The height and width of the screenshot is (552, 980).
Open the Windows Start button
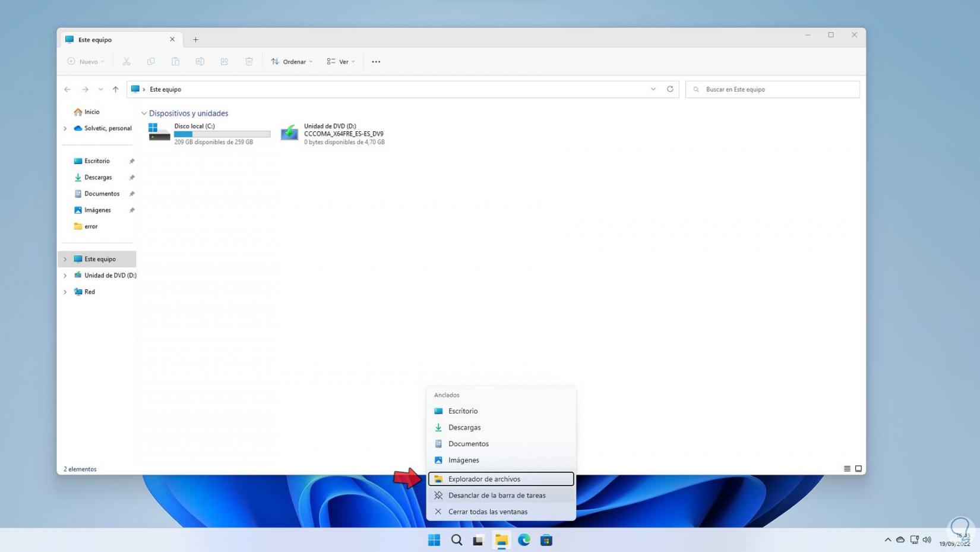pyautogui.click(x=434, y=540)
